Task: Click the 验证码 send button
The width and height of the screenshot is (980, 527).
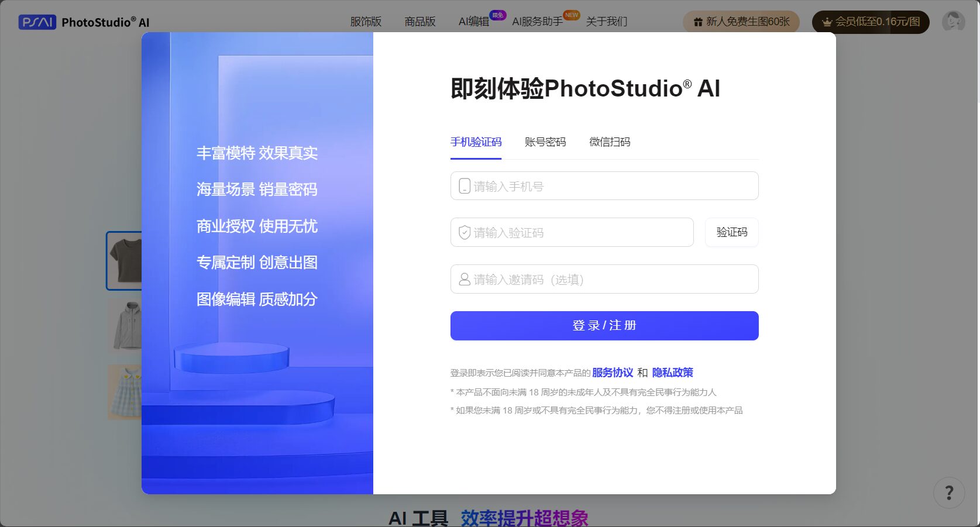Action: [732, 232]
